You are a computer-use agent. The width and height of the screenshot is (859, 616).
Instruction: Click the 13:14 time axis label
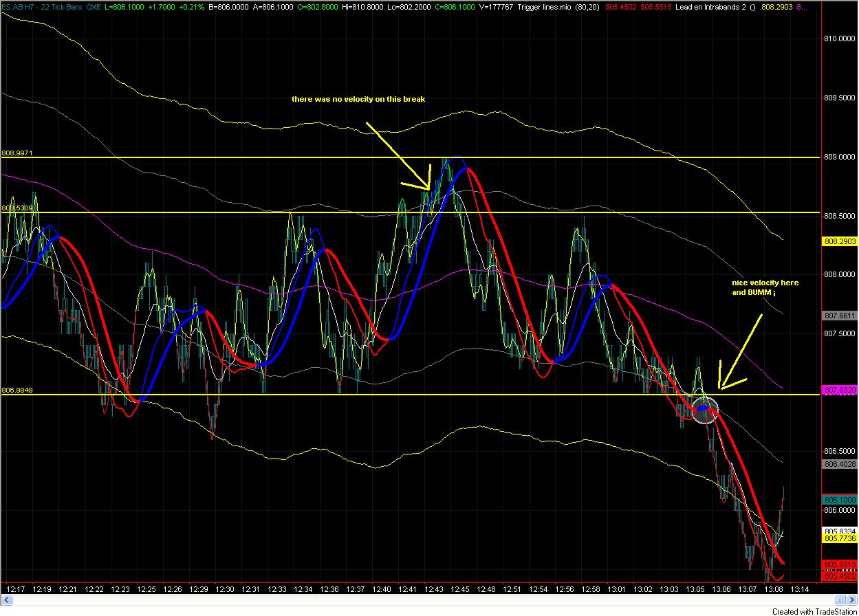800,589
